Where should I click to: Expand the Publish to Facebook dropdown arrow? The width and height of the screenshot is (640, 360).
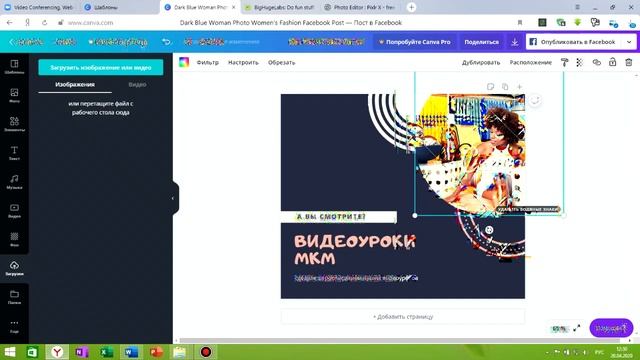(629, 42)
